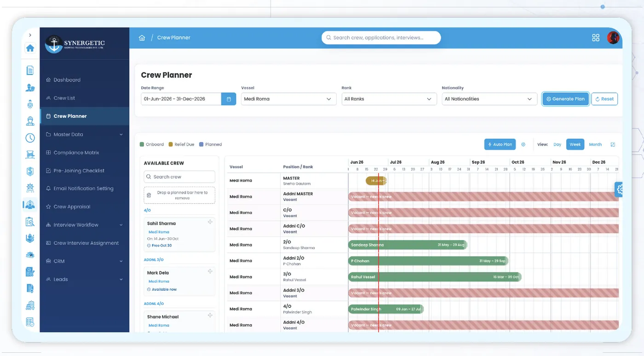Expand the sidebar with the top chevron arrow

(x=30, y=35)
